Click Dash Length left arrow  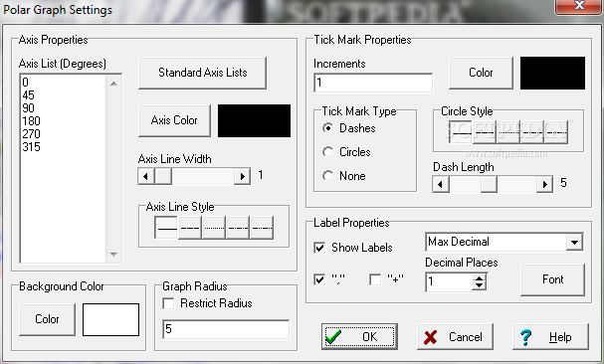click(441, 184)
